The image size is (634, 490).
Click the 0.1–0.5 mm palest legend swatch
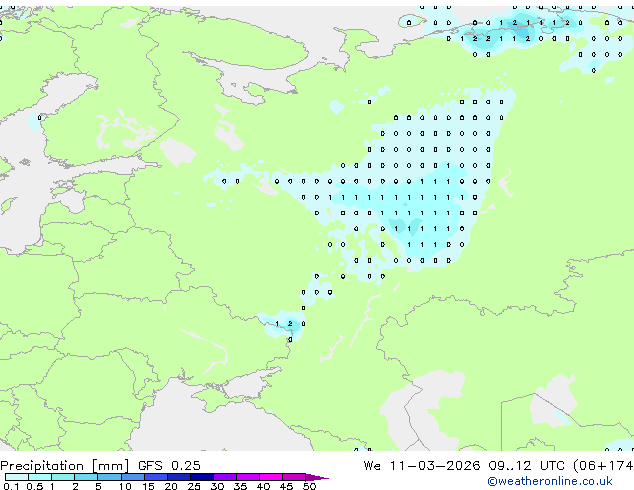(x=17, y=477)
